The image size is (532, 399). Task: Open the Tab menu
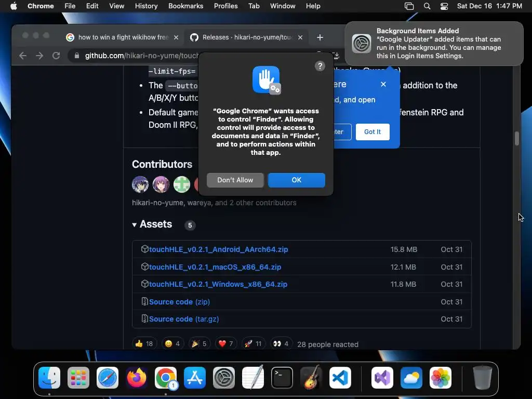[x=254, y=6]
